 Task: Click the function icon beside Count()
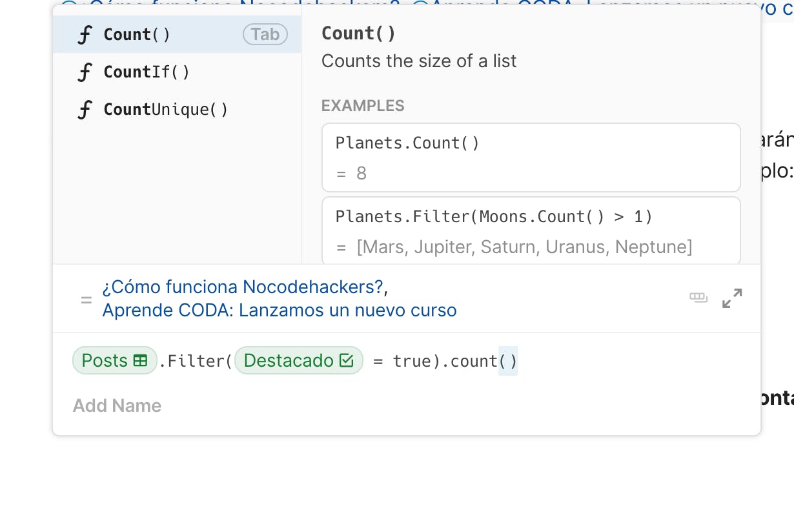click(x=85, y=34)
